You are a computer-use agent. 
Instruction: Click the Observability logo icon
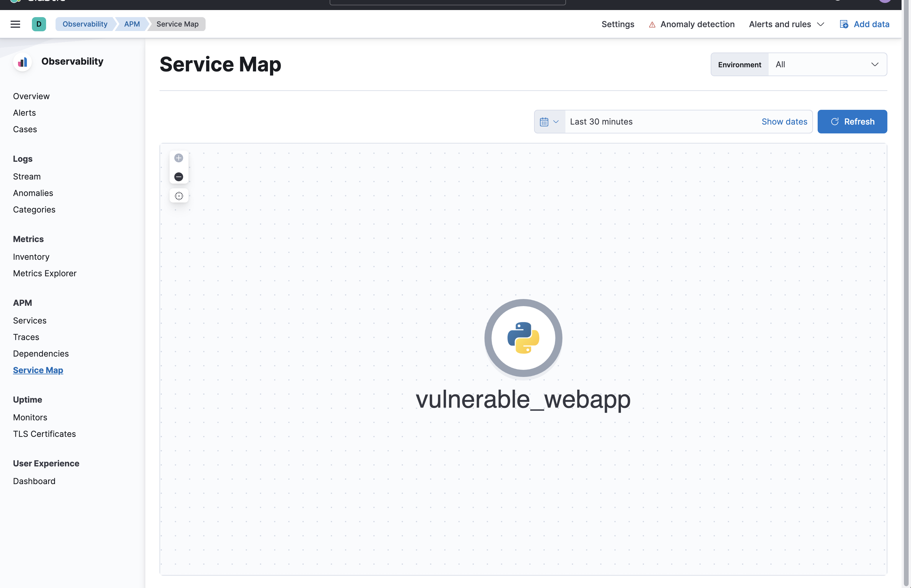click(x=22, y=62)
